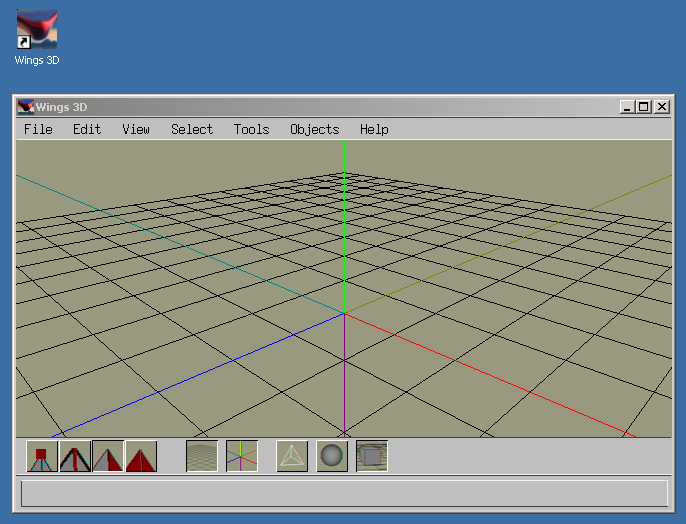Image resolution: width=686 pixels, height=524 pixels.
Task: Toggle smooth shaded sphere icon
Action: (332, 456)
